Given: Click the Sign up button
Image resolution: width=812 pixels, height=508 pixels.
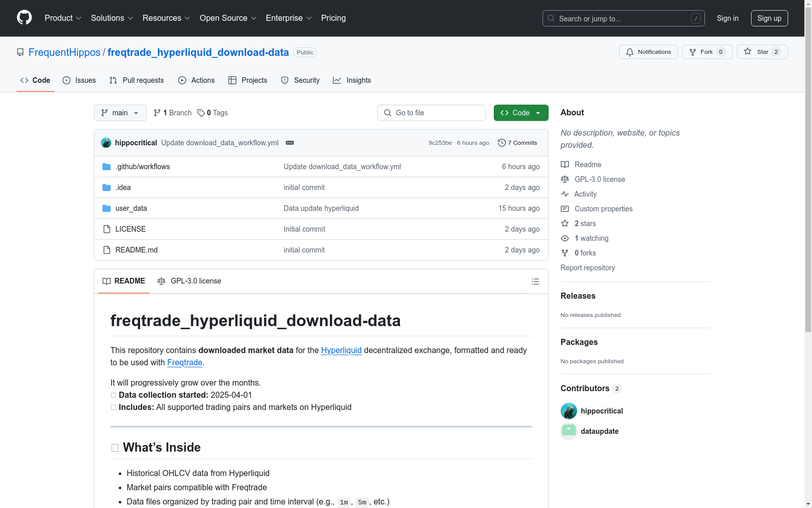Looking at the screenshot, I should [769, 18].
